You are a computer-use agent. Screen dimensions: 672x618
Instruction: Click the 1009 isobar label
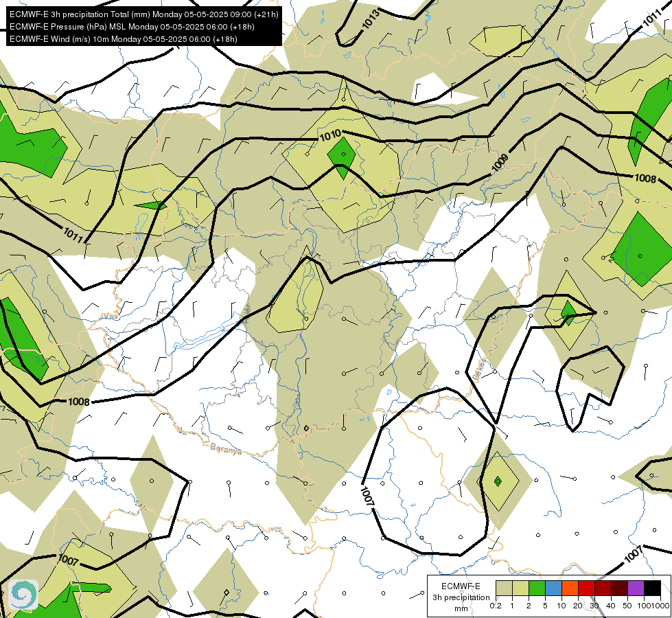click(500, 163)
